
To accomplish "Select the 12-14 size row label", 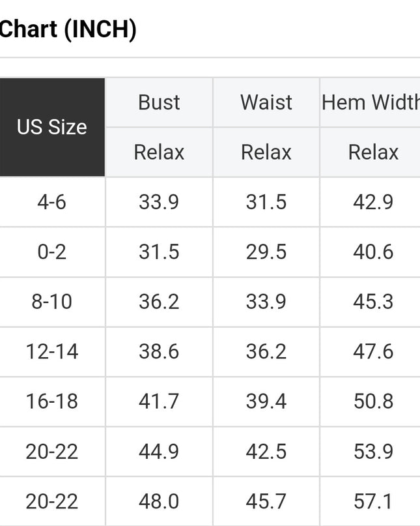I will [x=52, y=351].
